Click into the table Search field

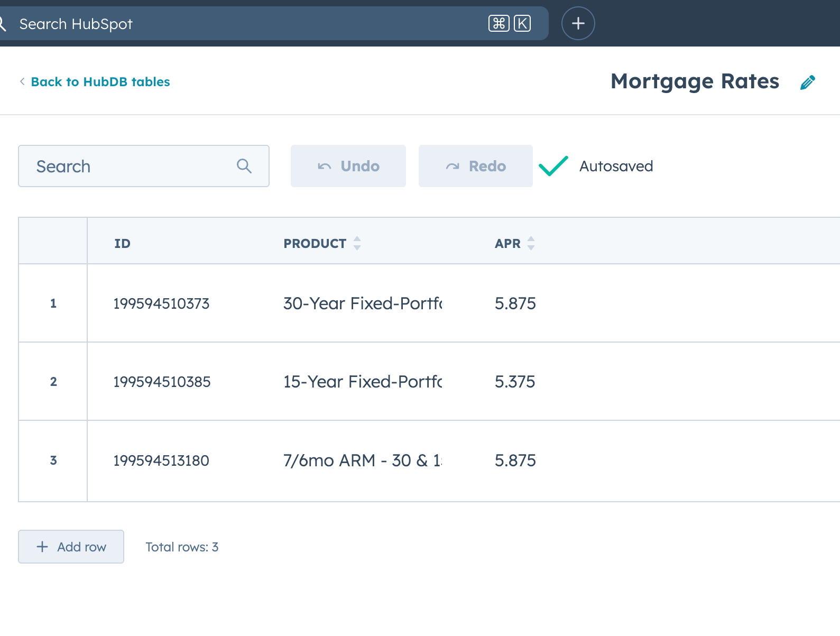point(132,167)
